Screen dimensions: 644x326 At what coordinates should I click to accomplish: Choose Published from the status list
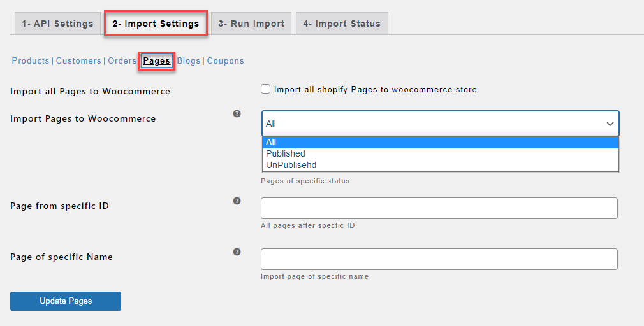(441, 154)
